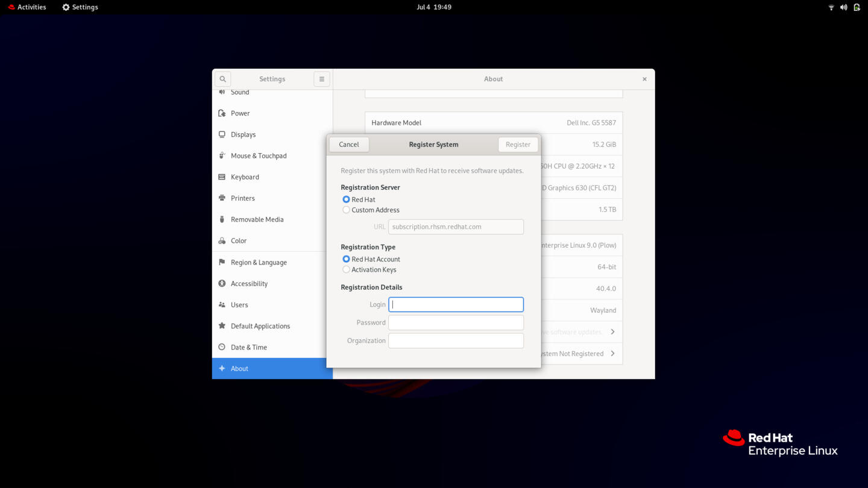868x488 pixels.
Task: Click the Registration Server heading
Action: point(370,187)
